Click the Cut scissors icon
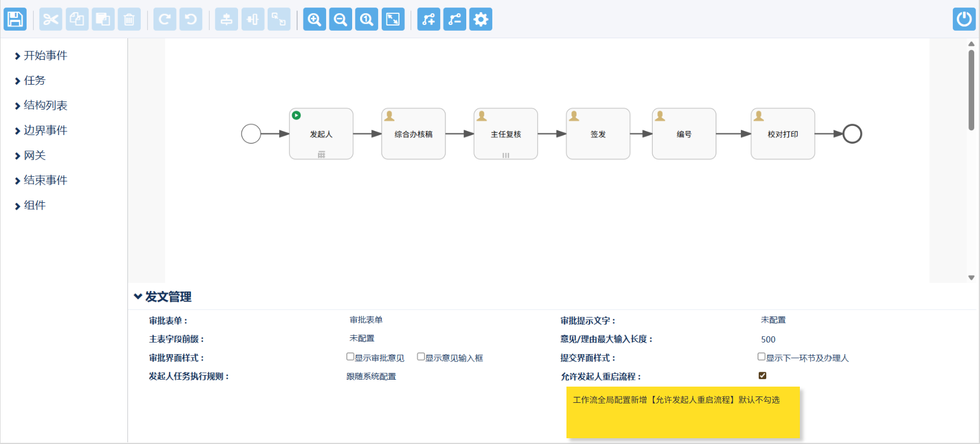 click(50, 19)
